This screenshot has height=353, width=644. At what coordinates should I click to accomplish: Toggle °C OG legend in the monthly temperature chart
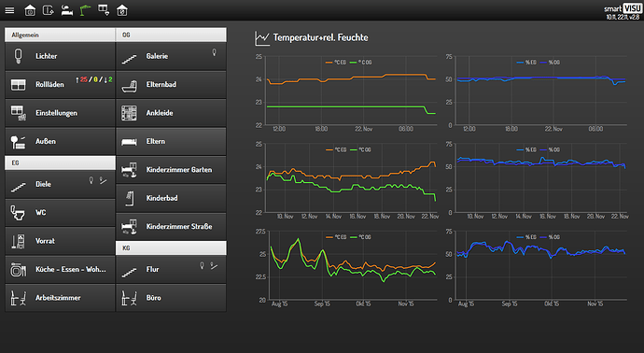(x=360, y=237)
